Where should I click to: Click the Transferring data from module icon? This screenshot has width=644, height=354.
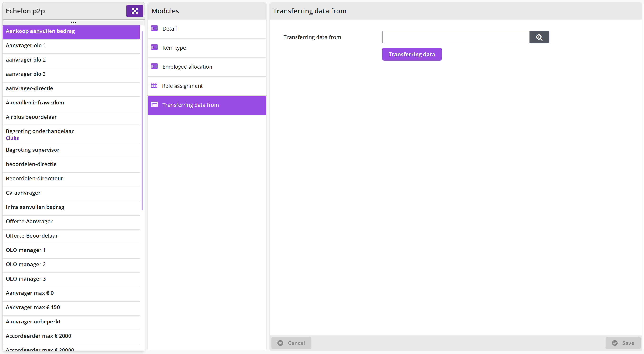click(154, 105)
